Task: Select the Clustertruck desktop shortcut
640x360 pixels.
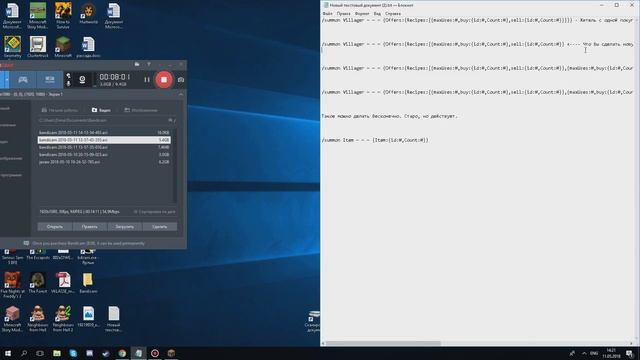Action: point(38,47)
